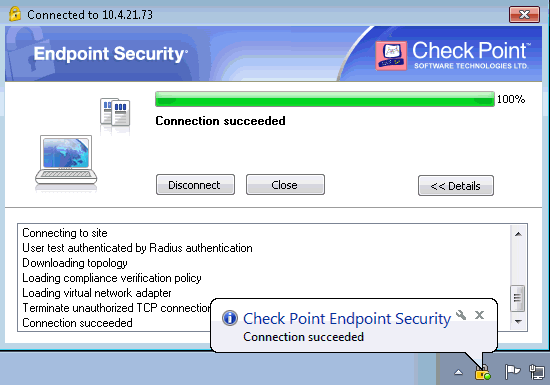Click the log scrollbar up arrow

click(518, 234)
